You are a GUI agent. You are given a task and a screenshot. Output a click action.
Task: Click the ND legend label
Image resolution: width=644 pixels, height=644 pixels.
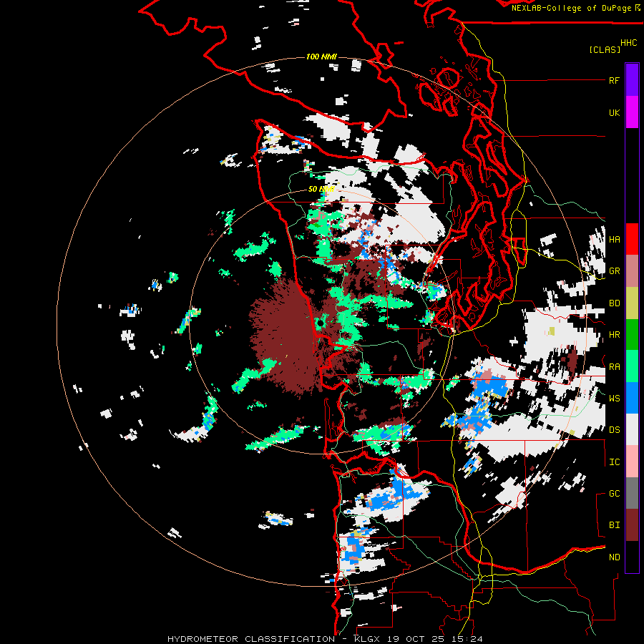(x=614, y=557)
